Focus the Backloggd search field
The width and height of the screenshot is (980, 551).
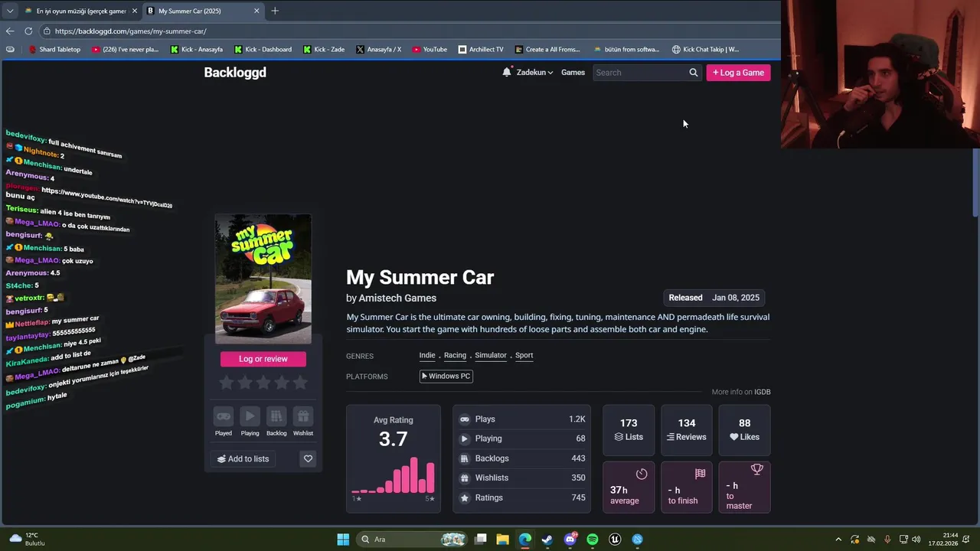pos(640,73)
